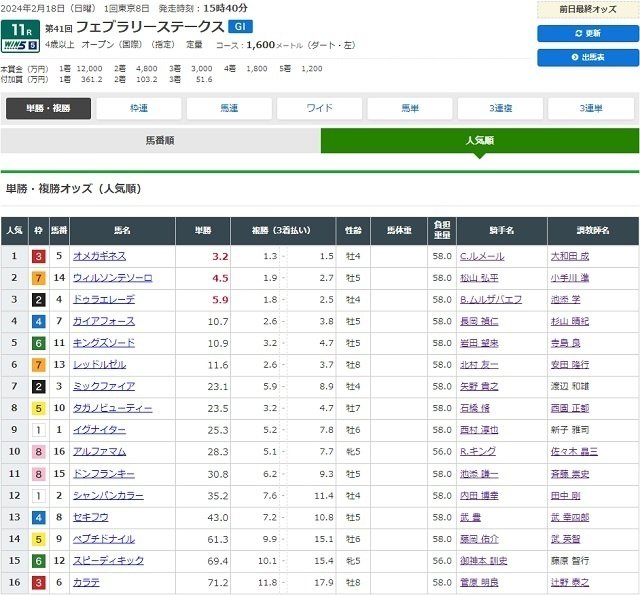Click the 単勝 column header

tap(203, 231)
